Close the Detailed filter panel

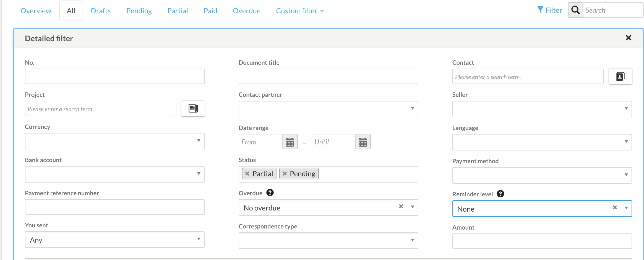coord(628,38)
